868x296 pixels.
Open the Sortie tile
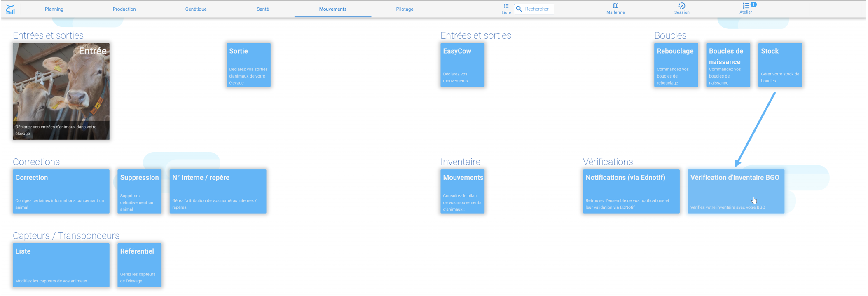pyautogui.click(x=248, y=65)
